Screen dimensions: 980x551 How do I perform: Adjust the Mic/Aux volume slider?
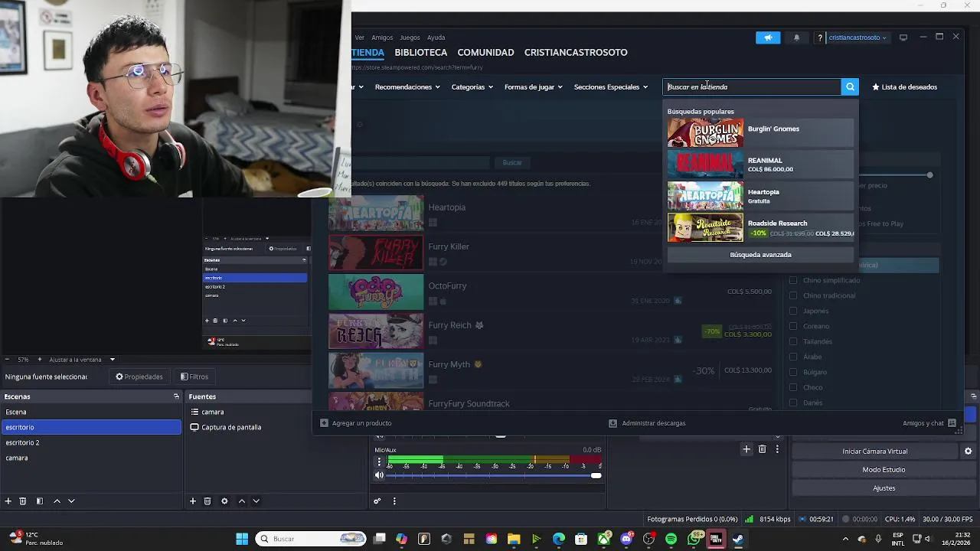coord(494,475)
